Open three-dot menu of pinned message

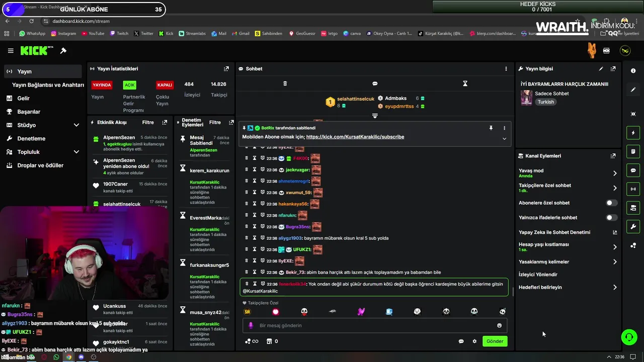pyautogui.click(x=504, y=128)
